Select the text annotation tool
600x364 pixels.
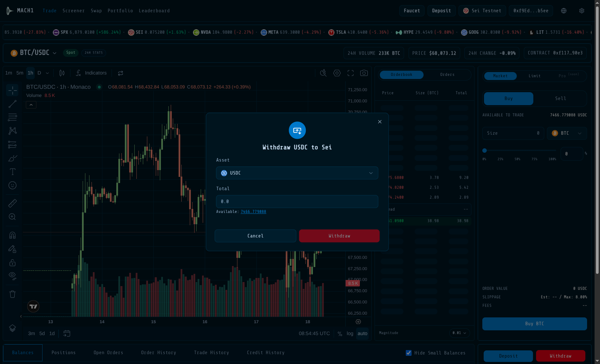(x=13, y=172)
